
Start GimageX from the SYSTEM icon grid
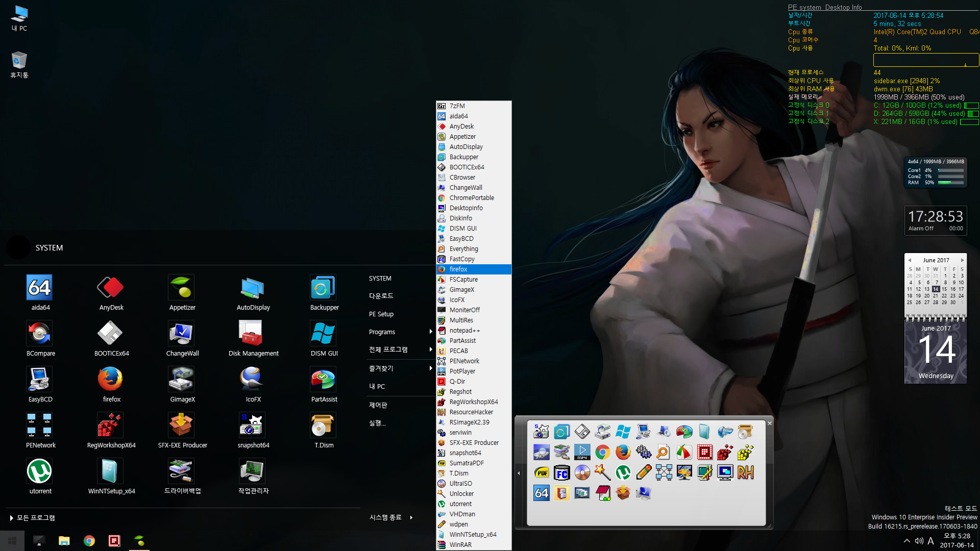coord(182,385)
